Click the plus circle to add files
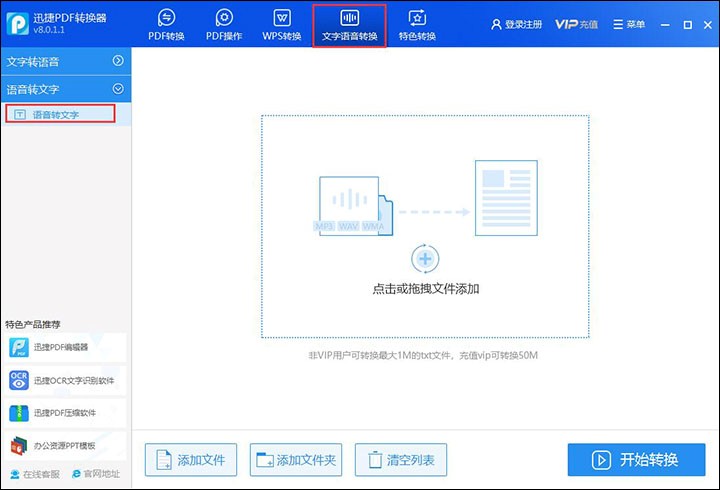 tap(425, 259)
